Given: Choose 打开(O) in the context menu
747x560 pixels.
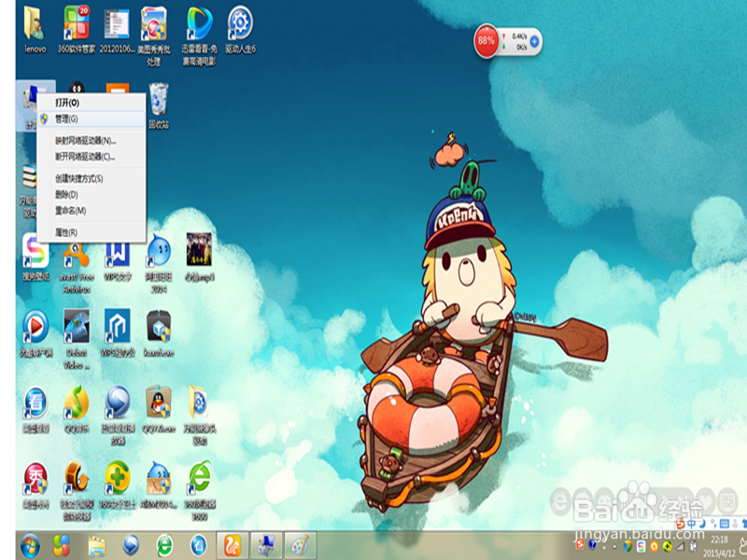Looking at the screenshot, I should 91,103.
